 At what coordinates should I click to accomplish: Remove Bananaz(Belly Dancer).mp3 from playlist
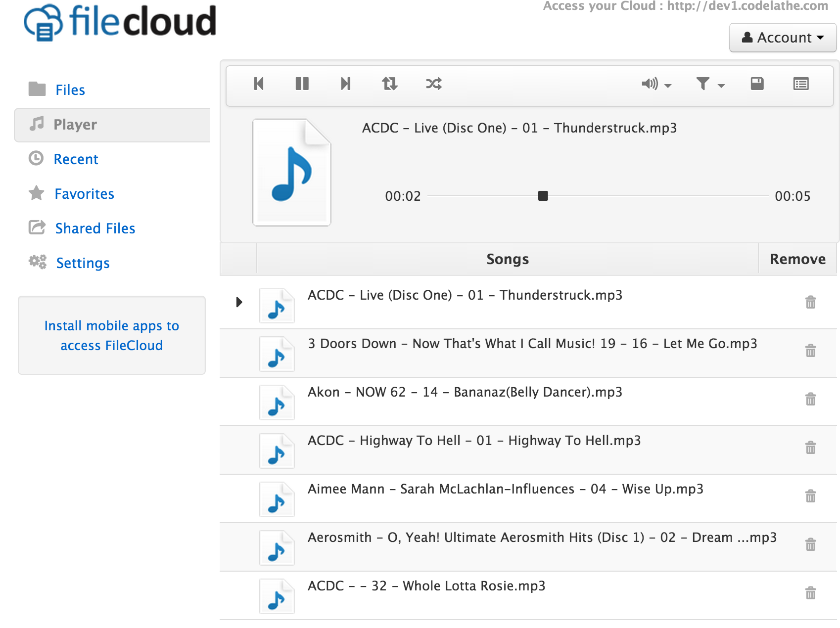click(x=810, y=399)
